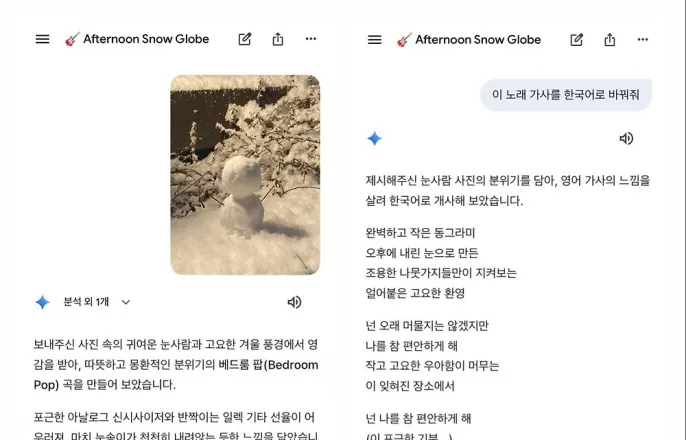The height and width of the screenshot is (440, 686).
Task: Click the left Afternoon Snow Globe title
Action: click(x=146, y=39)
